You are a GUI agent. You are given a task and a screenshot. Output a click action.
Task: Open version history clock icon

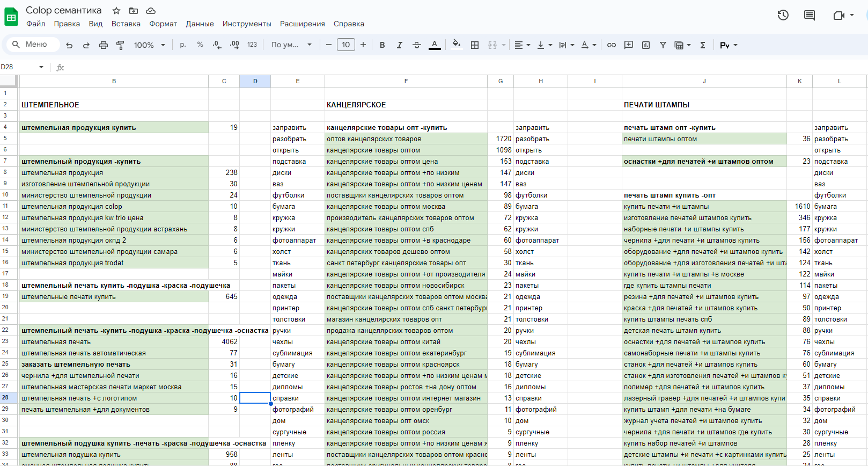(783, 15)
